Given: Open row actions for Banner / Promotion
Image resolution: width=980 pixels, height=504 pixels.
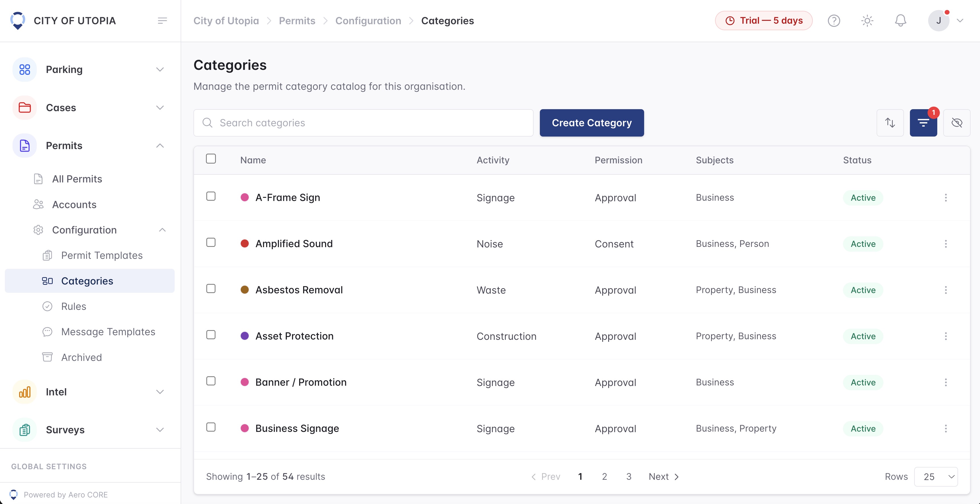Looking at the screenshot, I should 946,383.
